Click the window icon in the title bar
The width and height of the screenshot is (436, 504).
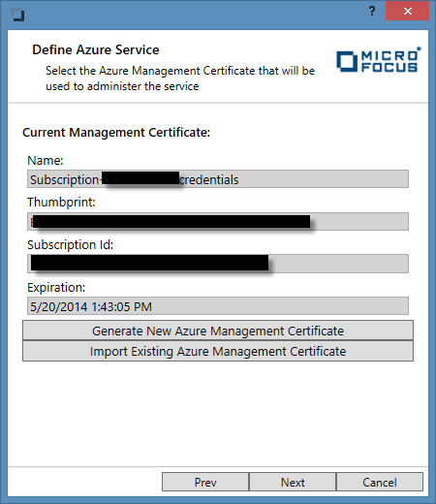click(17, 15)
